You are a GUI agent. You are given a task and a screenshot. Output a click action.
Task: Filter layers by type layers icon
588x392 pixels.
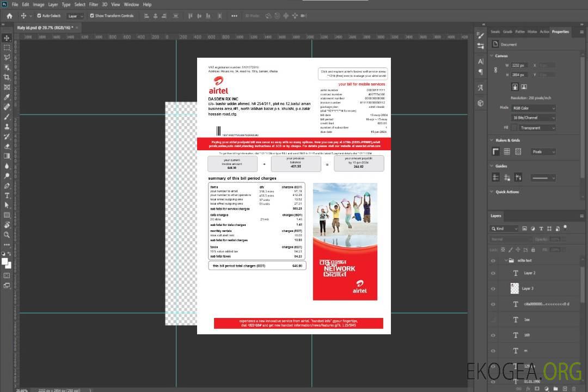pos(541,229)
